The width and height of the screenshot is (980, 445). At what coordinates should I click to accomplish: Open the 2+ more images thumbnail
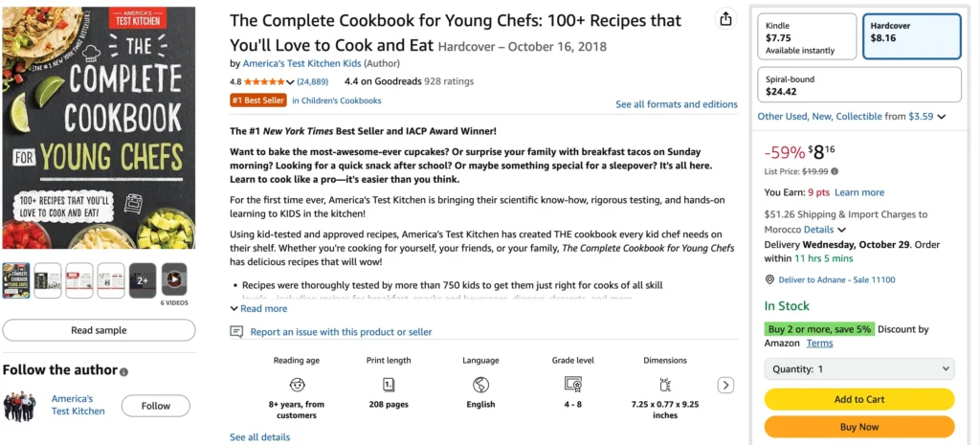pyautogui.click(x=143, y=278)
